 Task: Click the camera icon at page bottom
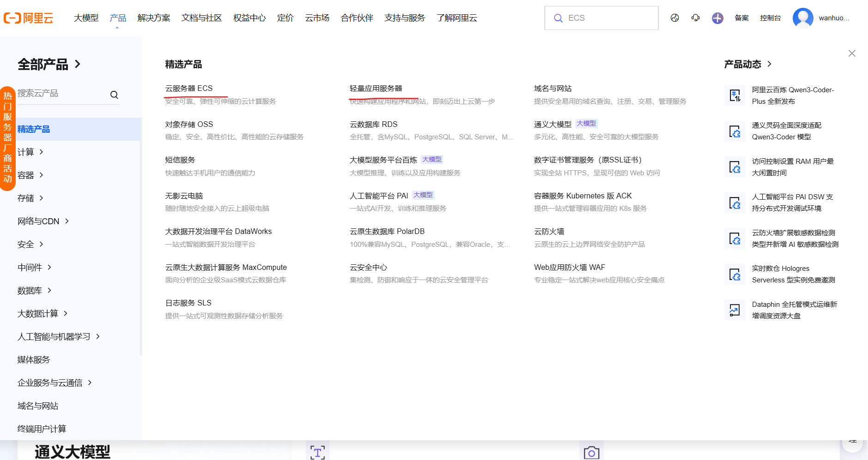click(x=591, y=452)
